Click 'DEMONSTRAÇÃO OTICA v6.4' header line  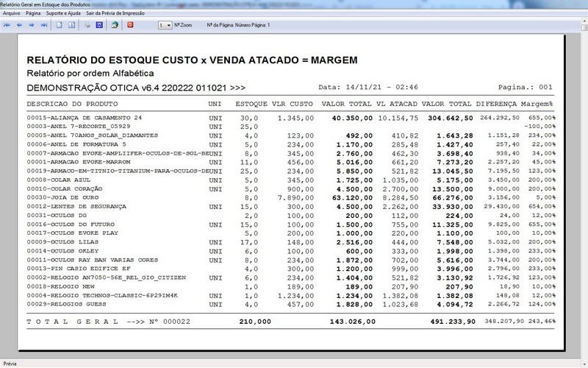tap(136, 88)
